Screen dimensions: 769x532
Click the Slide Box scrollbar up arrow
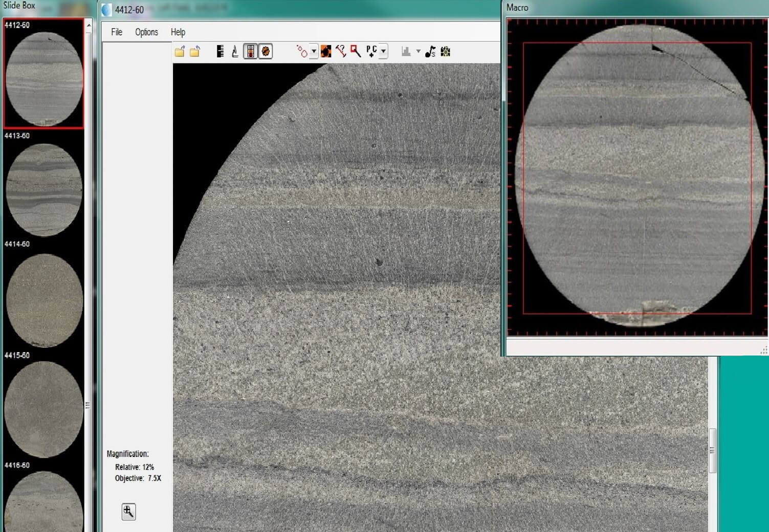point(89,25)
